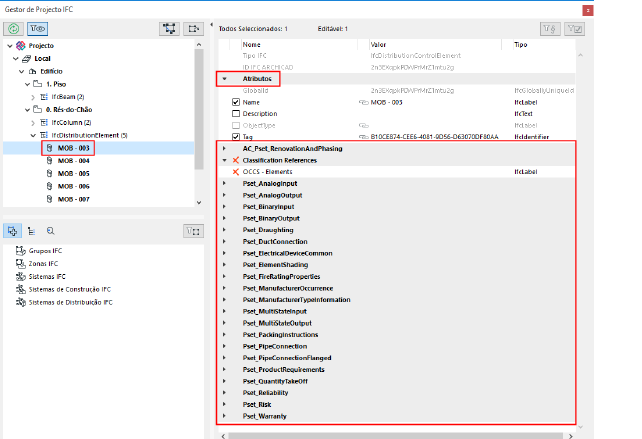Toggle the ObjectType attribute checkbox
Image resolution: width=642 pixels, height=439 pixels.
[236, 125]
